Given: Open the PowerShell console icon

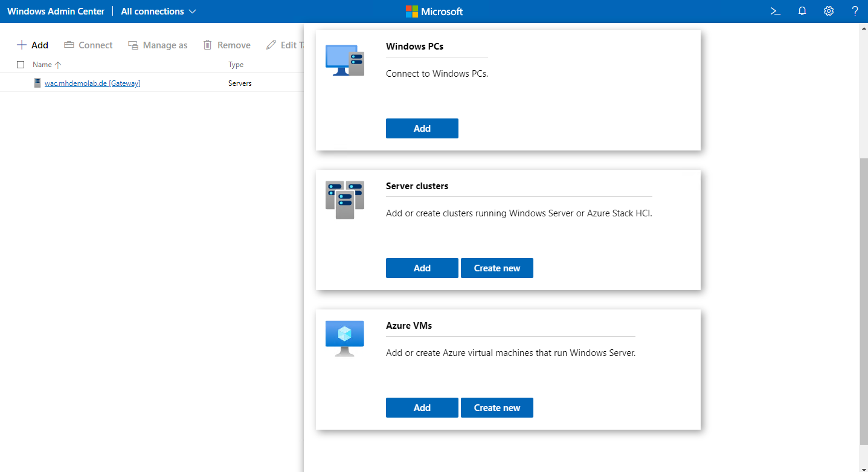Looking at the screenshot, I should [x=775, y=11].
